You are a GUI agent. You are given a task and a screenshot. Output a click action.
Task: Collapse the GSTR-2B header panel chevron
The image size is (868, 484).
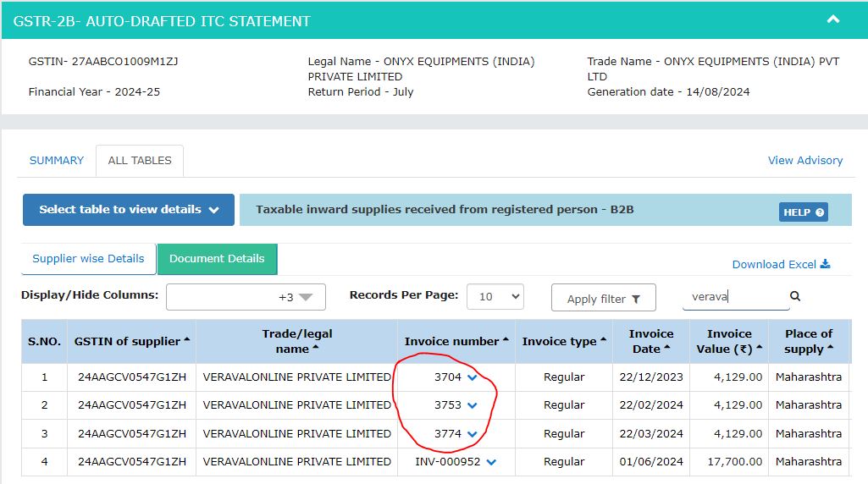832,20
